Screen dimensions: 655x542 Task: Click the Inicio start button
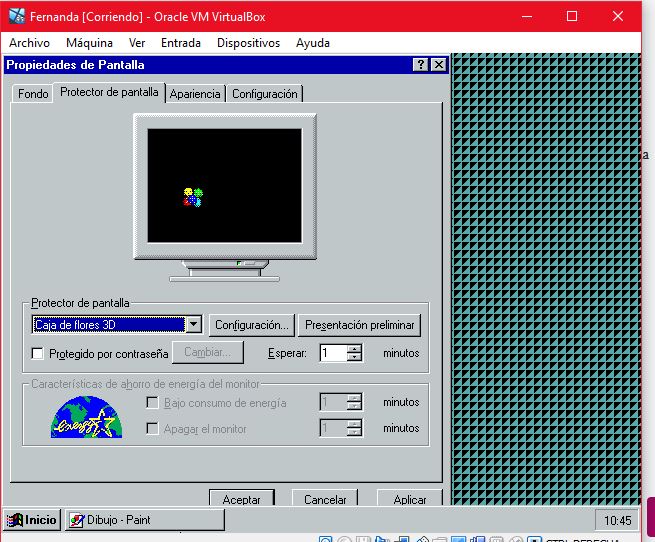32,520
